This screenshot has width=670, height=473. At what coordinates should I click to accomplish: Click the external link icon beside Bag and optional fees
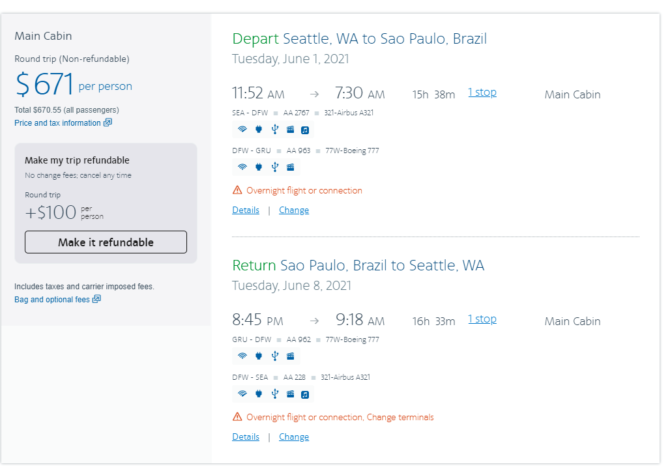[97, 299]
